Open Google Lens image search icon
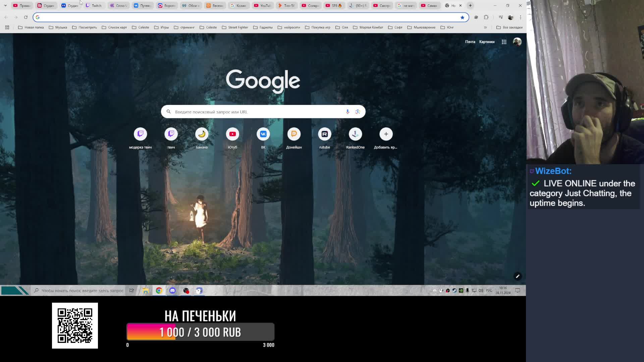The width and height of the screenshot is (644, 362). click(x=358, y=112)
